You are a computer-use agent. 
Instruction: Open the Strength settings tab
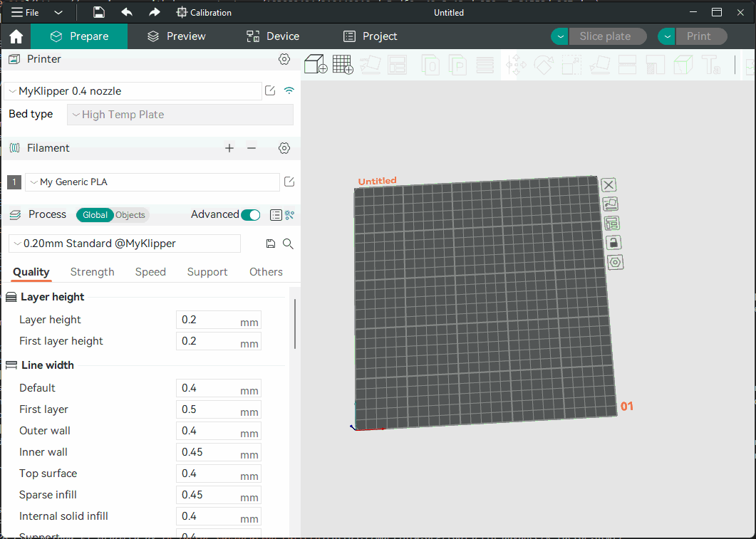[x=92, y=272]
